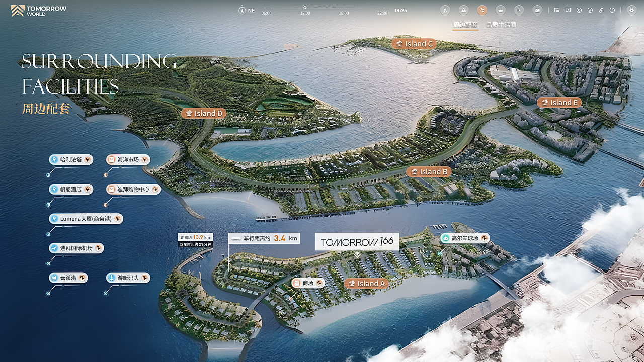Viewport: 644px width, 362px height.
Task: Open the building icon in the top toolbar
Action: (x=519, y=10)
